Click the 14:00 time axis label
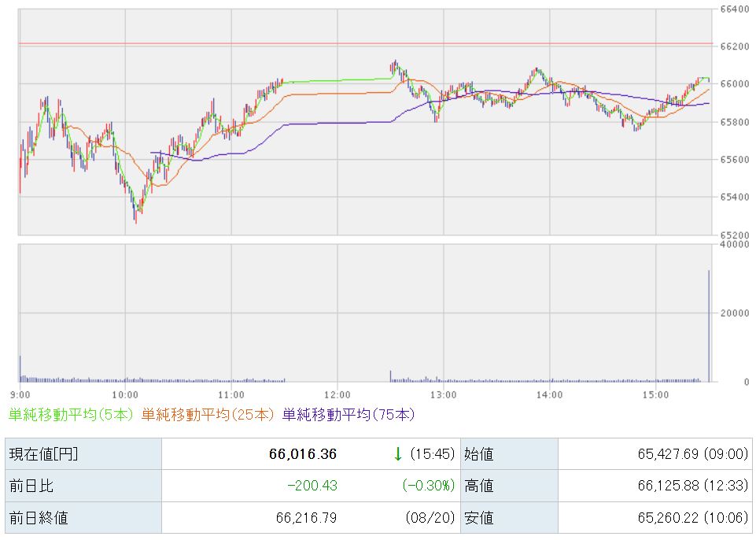The image size is (756, 540). (x=549, y=395)
